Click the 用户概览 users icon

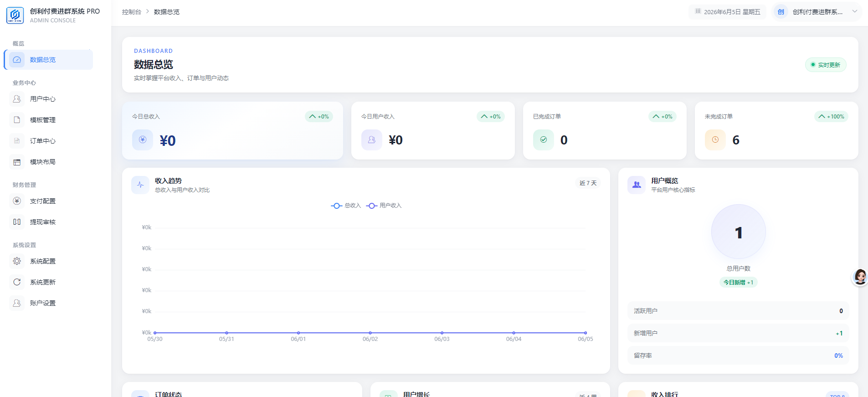tap(637, 185)
